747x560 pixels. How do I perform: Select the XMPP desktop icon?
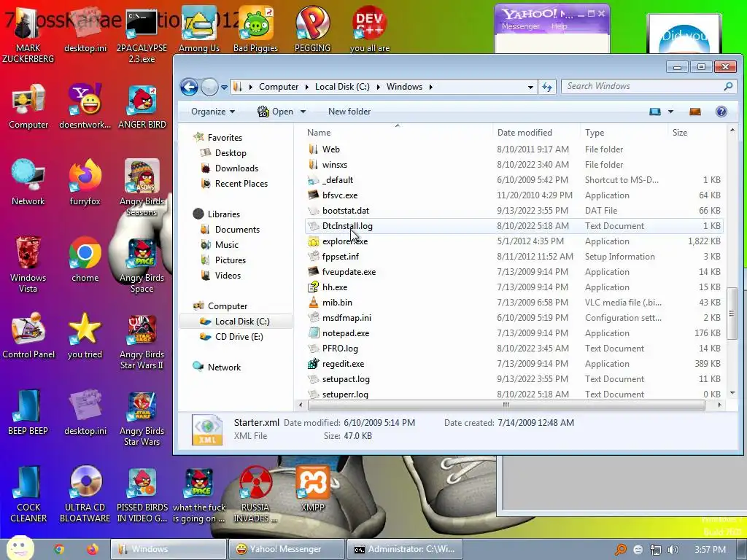pos(312,489)
